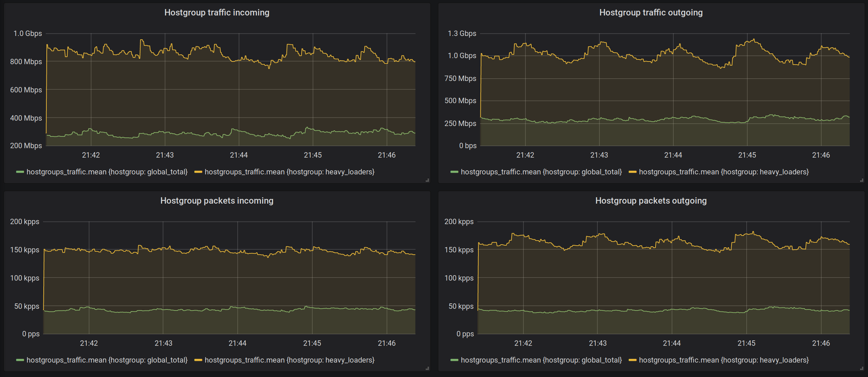The image size is (868, 377).
Task: Click green global_total swatch in packets outgoing legend
Action: (x=454, y=360)
